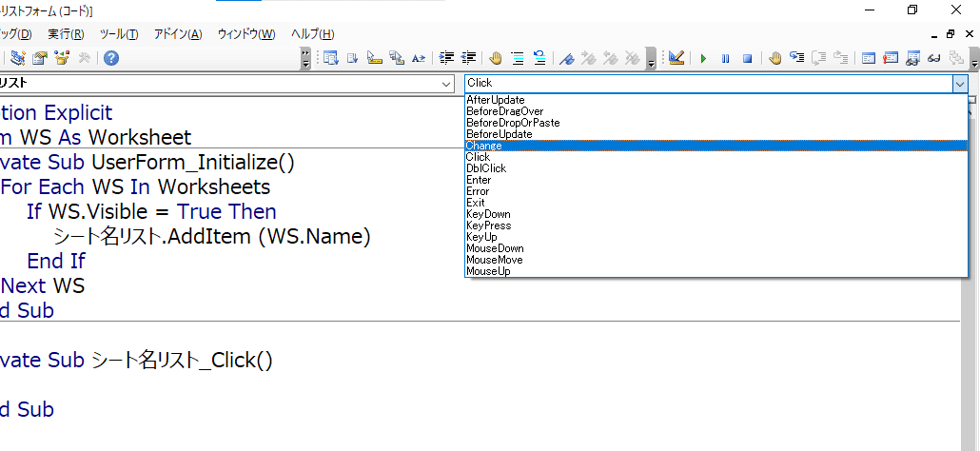Open the Properties Window icon
This screenshot has height=451, width=980.
tap(40, 58)
